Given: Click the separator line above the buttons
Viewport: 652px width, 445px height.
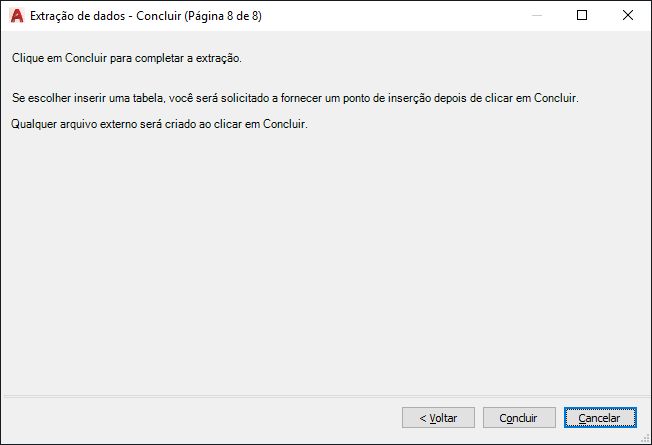Looking at the screenshot, I should (x=320, y=396).
